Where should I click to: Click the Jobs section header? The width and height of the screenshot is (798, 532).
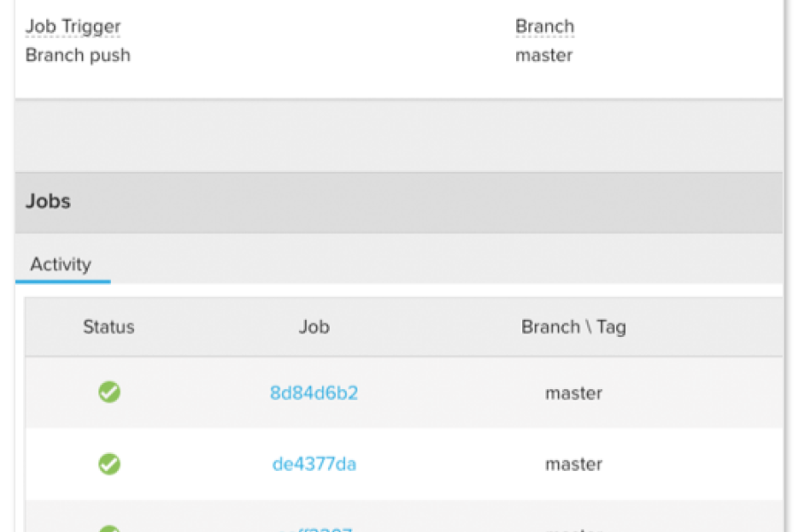[x=48, y=201]
